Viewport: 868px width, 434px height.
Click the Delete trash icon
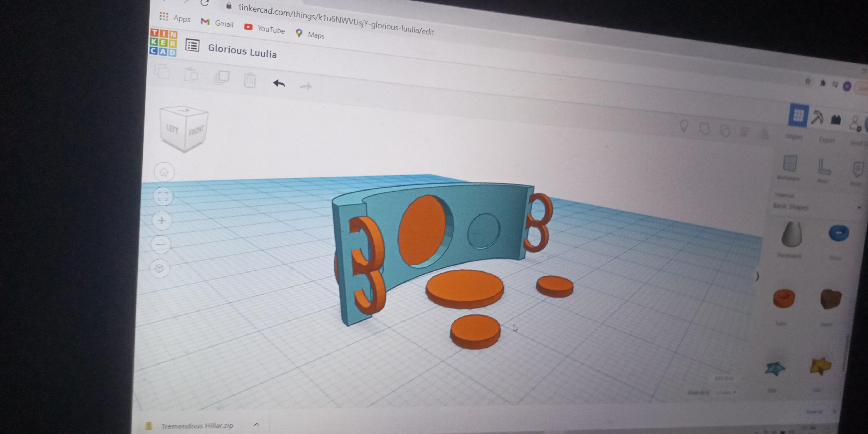tap(250, 80)
